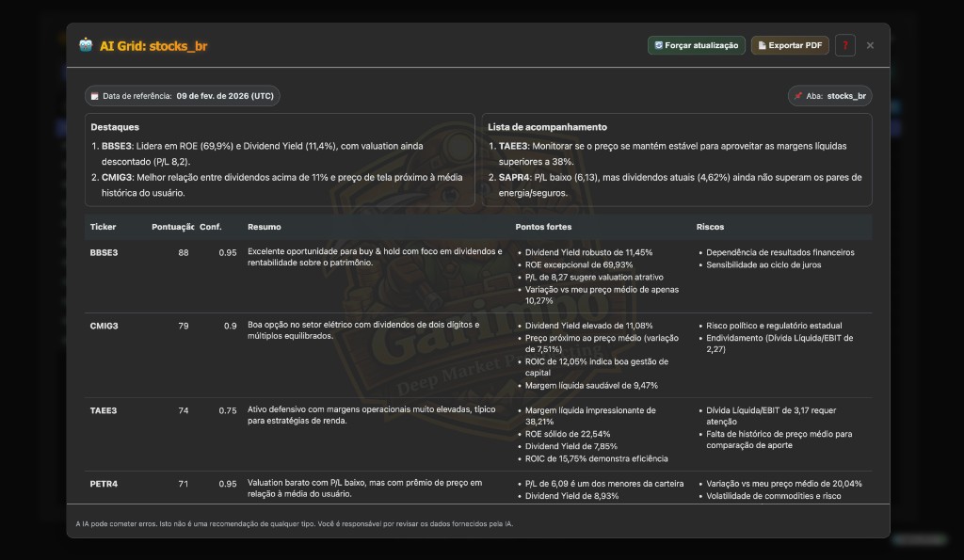Click the Conf. column header
Screen dimensions: 964x560
[x=211, y=227]
